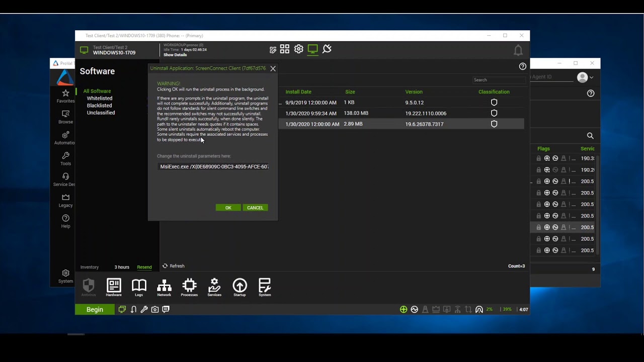
Task: Click the green plus circle status icon
Action: click(404, 309)
